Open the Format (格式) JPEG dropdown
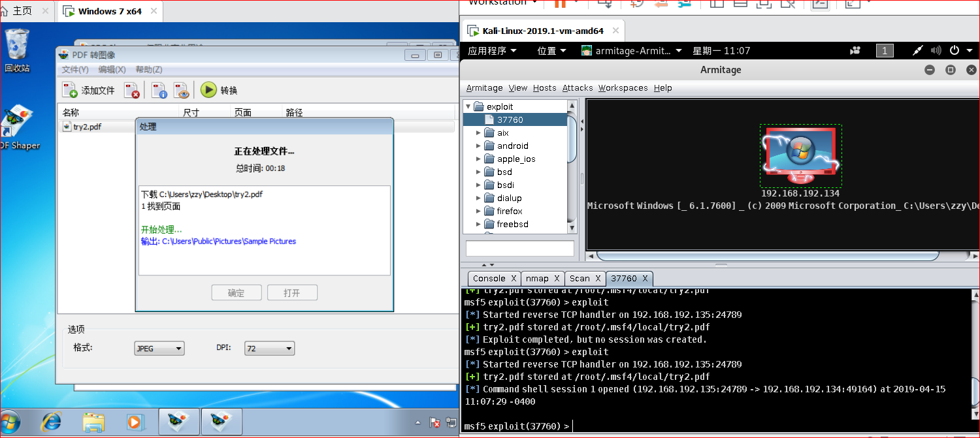Viewport: 980px width, 438px height. point(159,349)
